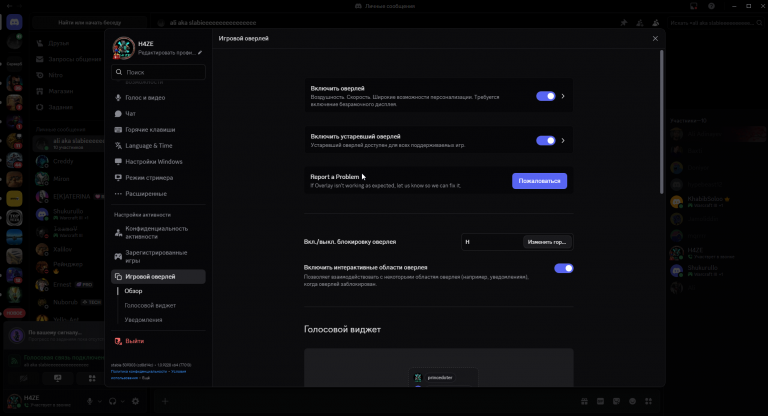Screen dimensions: 768x416
Task: Jump to Уведомления subsection
Action: click(x=143, y=320)
